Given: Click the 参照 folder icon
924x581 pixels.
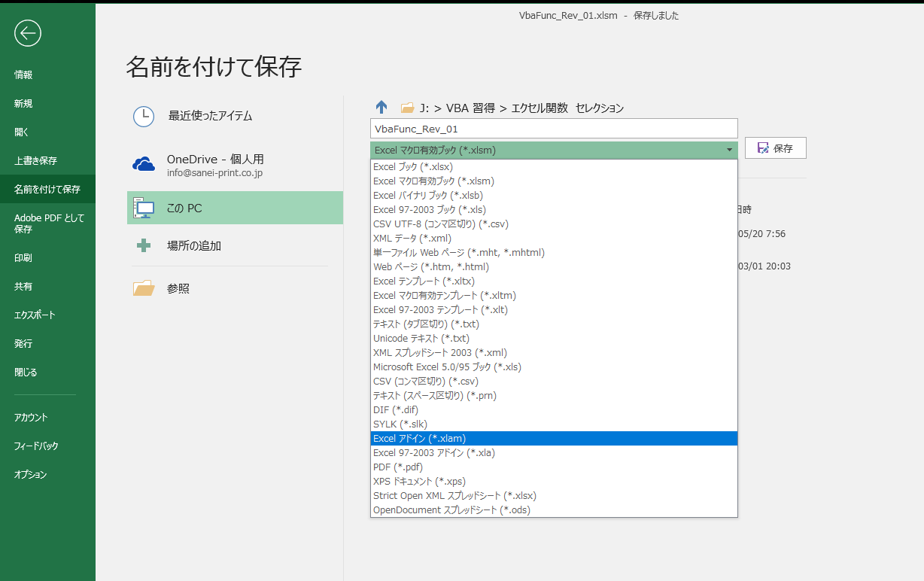Looking at the screenshot, I should pos(144,287).
